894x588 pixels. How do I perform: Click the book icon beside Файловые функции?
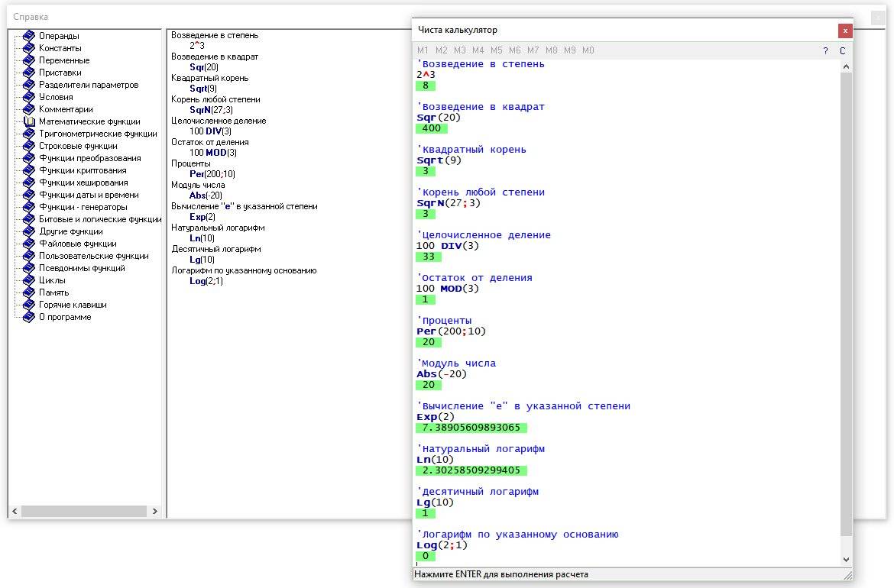29,244
